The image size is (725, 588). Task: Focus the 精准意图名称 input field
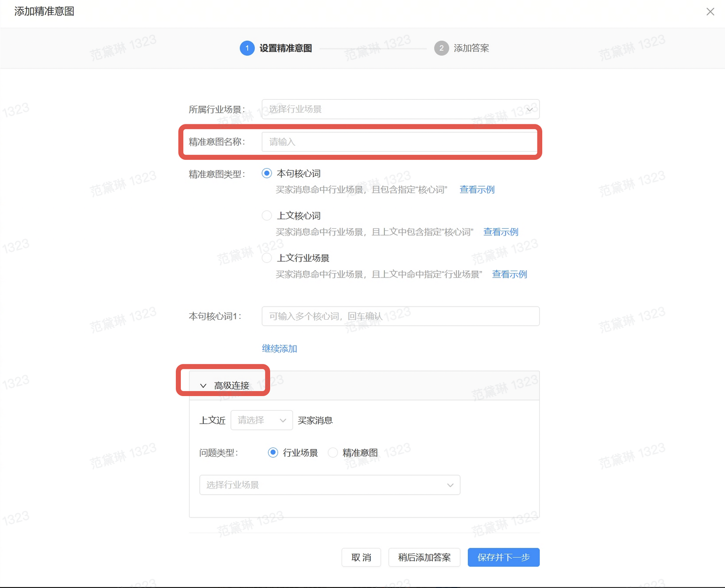400,142
